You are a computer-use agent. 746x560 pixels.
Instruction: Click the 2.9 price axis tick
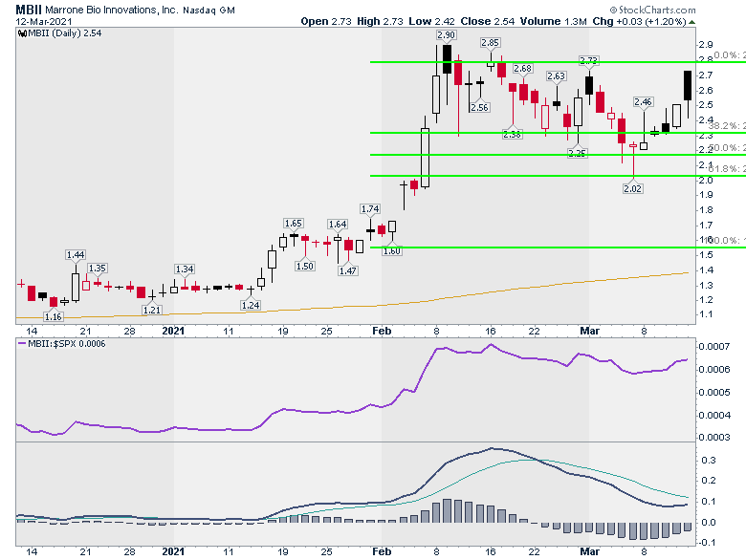[706, 45]
